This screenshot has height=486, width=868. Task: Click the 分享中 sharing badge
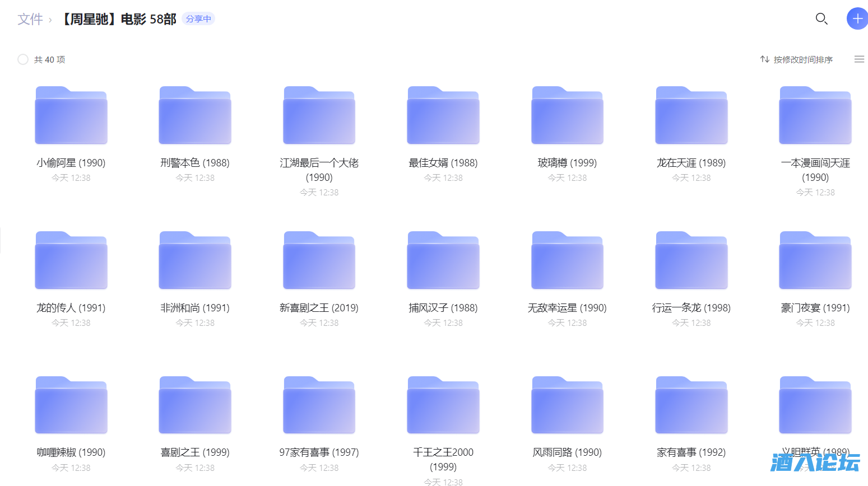[x=198, y=18]
